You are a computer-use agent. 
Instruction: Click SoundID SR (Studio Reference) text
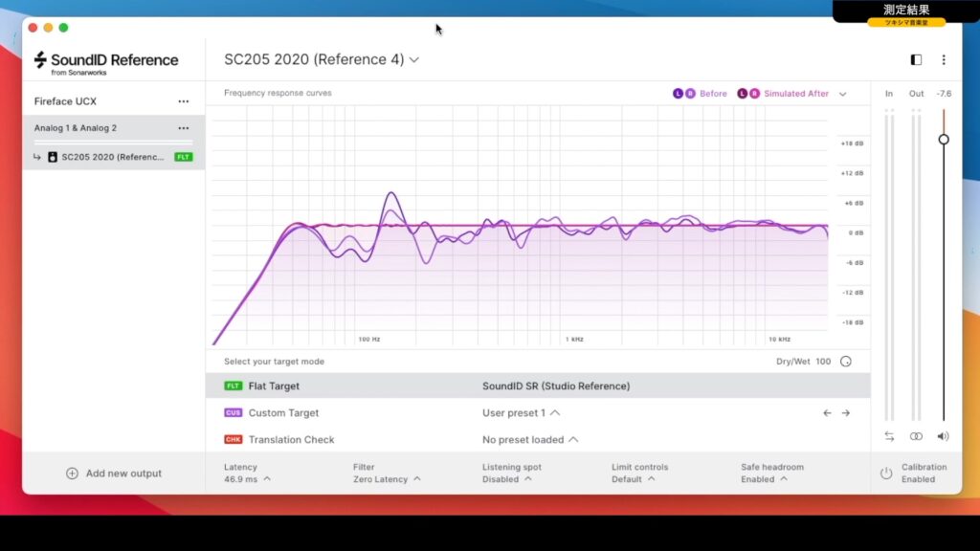(x=556, y=386)
